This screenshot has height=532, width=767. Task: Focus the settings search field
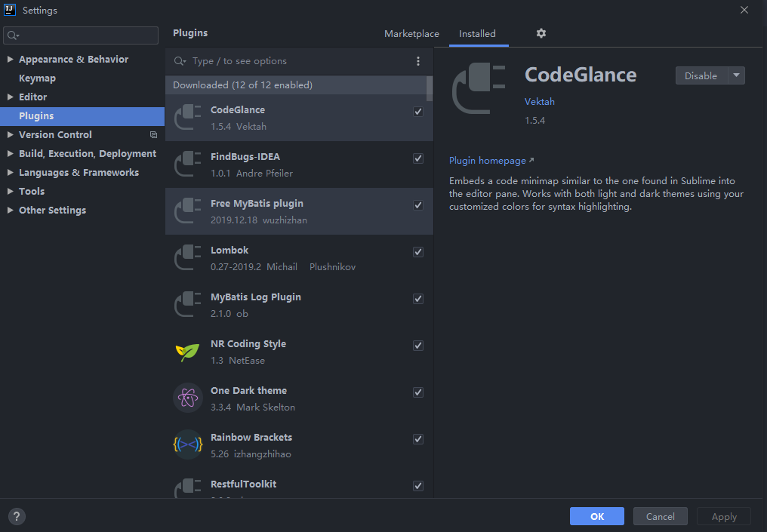[x=81, y=35]
